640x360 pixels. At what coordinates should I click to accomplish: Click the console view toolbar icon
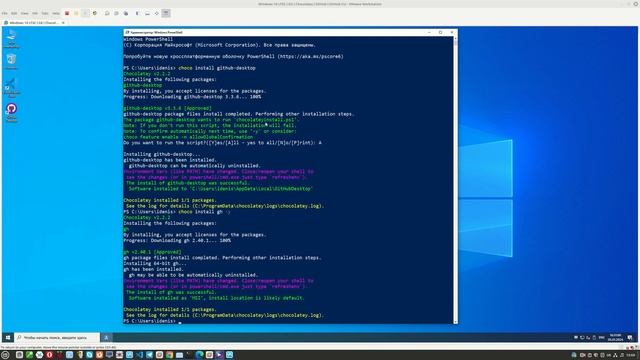click(147, 13)
